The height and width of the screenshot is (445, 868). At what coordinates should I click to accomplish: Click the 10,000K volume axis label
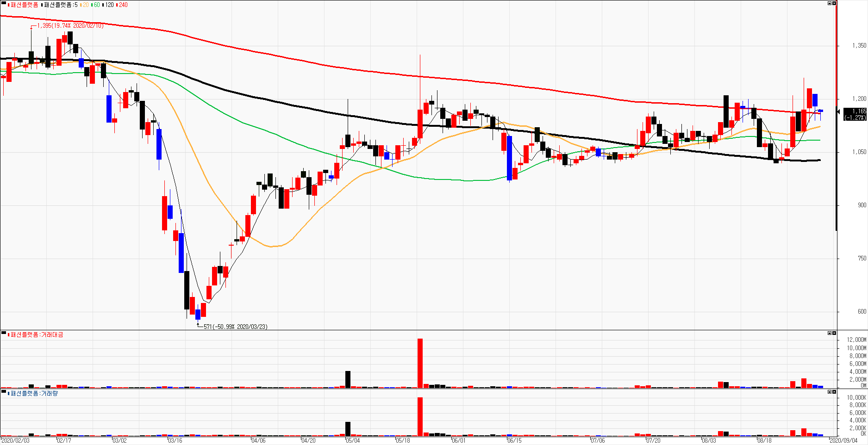point(856,397)
